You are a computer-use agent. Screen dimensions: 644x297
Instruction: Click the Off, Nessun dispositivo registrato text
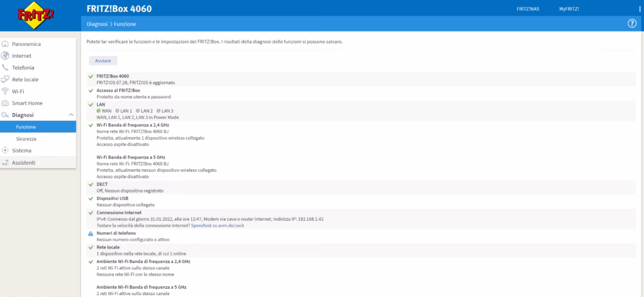(130, 191)
